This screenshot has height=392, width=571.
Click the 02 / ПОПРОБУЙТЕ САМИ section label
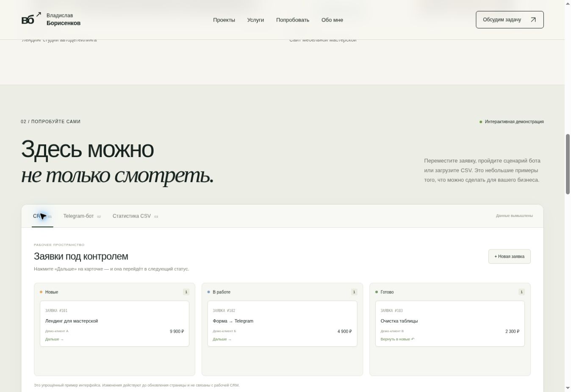51,122
